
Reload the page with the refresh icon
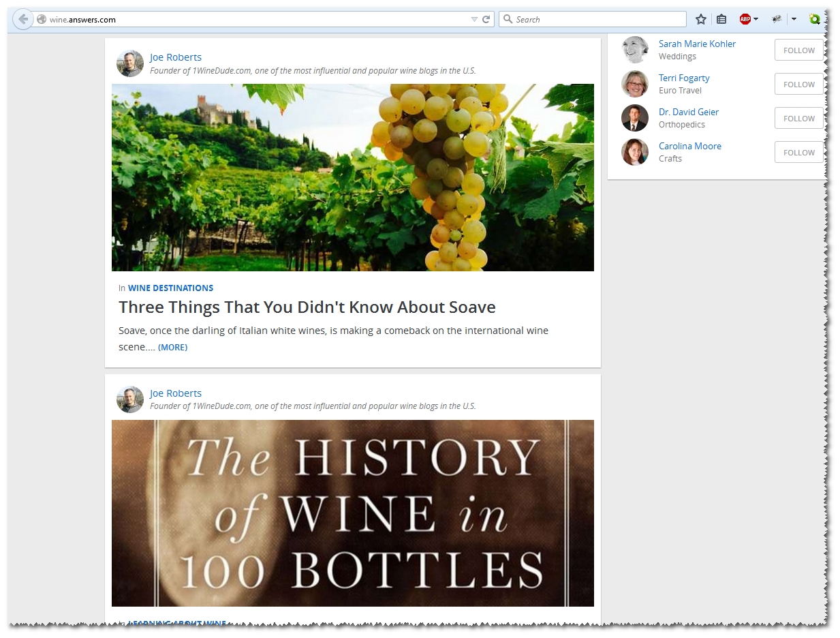486,20
